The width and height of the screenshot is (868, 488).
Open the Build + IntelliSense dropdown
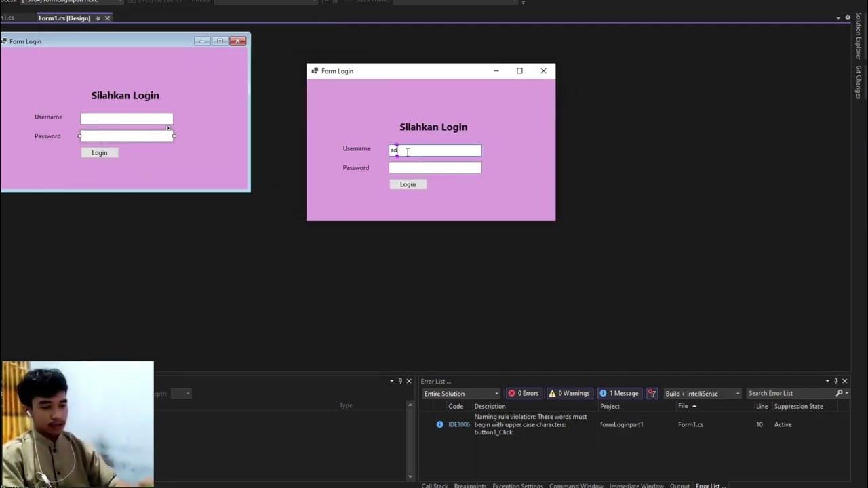point(703,393)
